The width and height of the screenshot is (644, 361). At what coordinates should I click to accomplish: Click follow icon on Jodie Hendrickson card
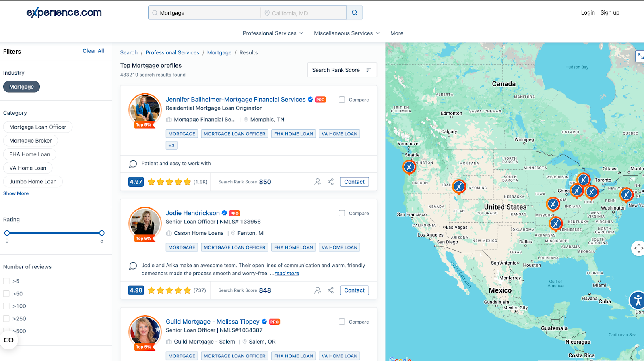tap(318, 290)
